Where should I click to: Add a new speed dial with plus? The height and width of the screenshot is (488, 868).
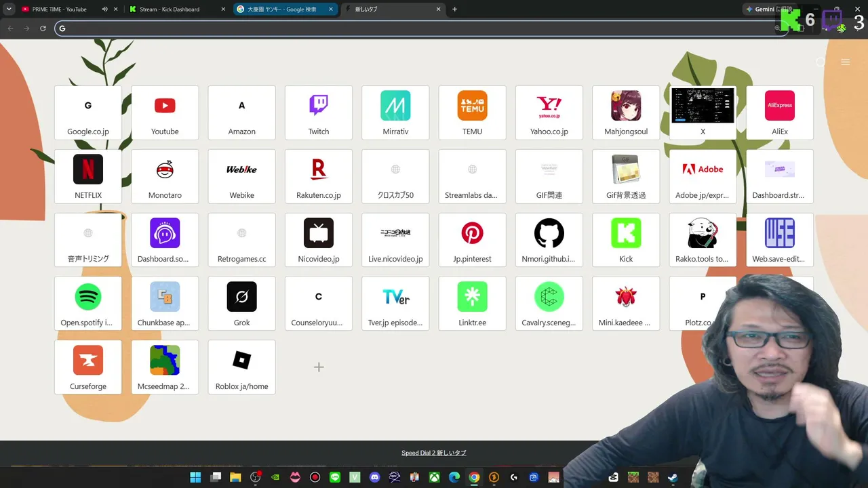(319, 367)
